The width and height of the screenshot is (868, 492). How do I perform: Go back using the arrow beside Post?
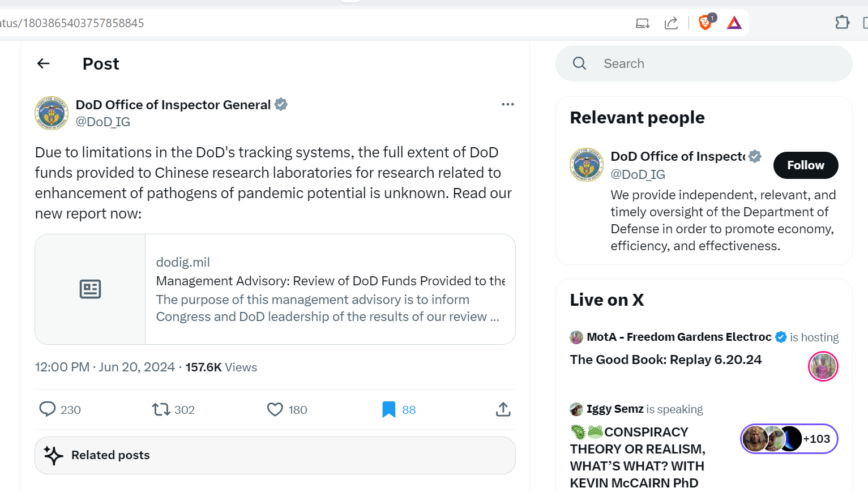pyautogui.click(x=44, y=63)
